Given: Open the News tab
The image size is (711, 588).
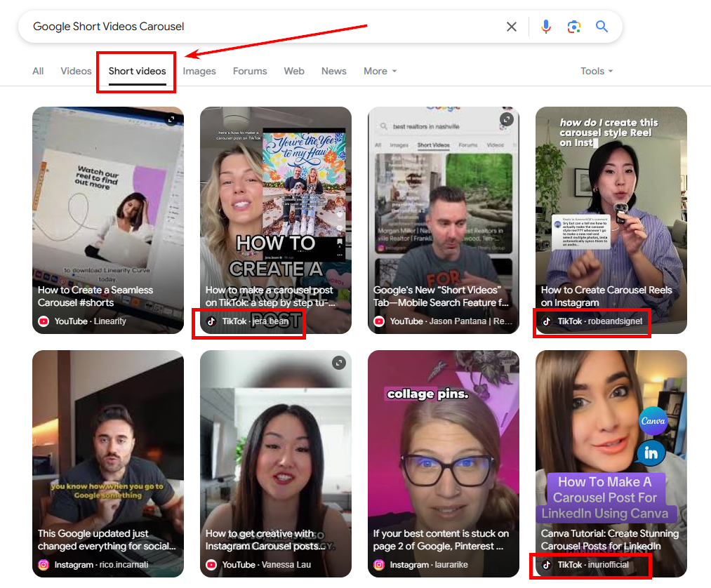Looking at the screenshot, I should [333, 71].
